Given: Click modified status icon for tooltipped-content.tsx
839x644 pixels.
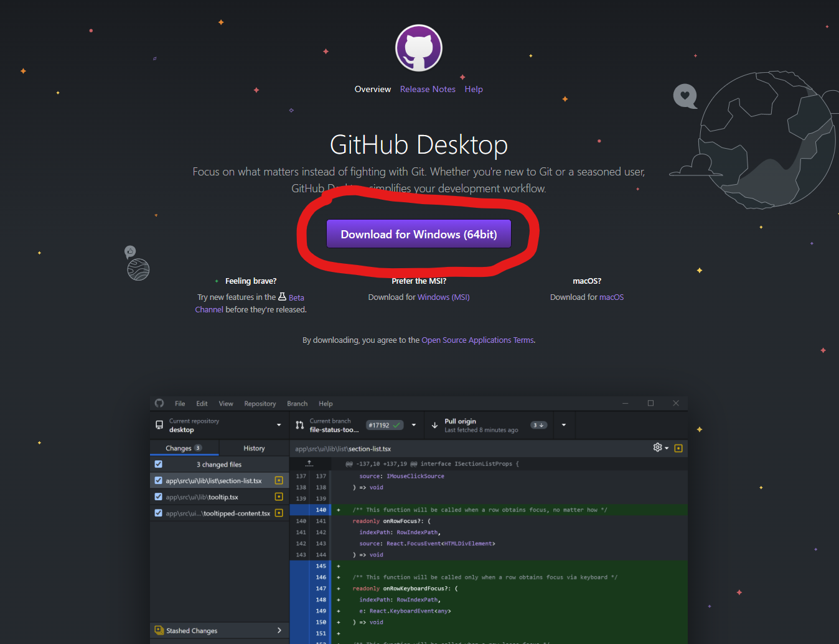Looking at the screenshot, I should click(279, 513).
